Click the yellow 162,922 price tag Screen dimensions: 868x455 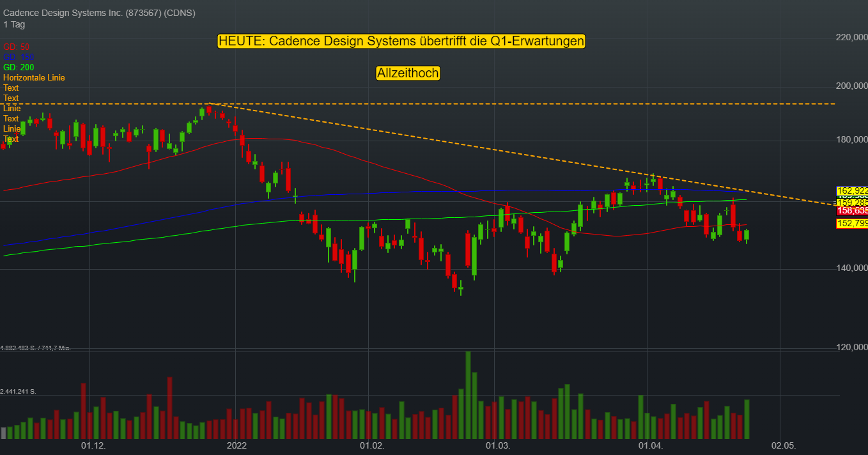pyautogui.click(x=852, y=190)
